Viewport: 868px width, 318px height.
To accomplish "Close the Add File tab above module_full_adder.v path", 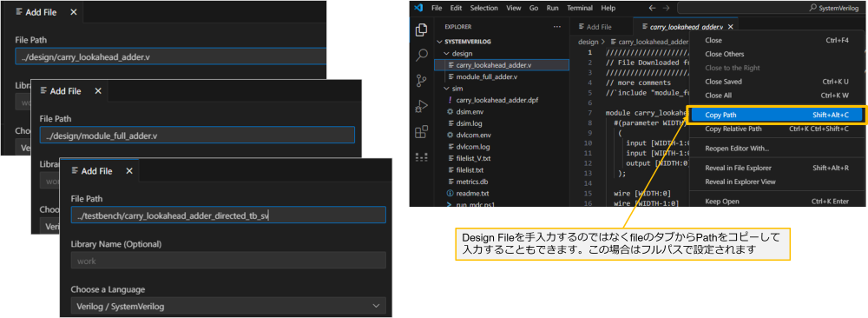I will coord(98,91).
